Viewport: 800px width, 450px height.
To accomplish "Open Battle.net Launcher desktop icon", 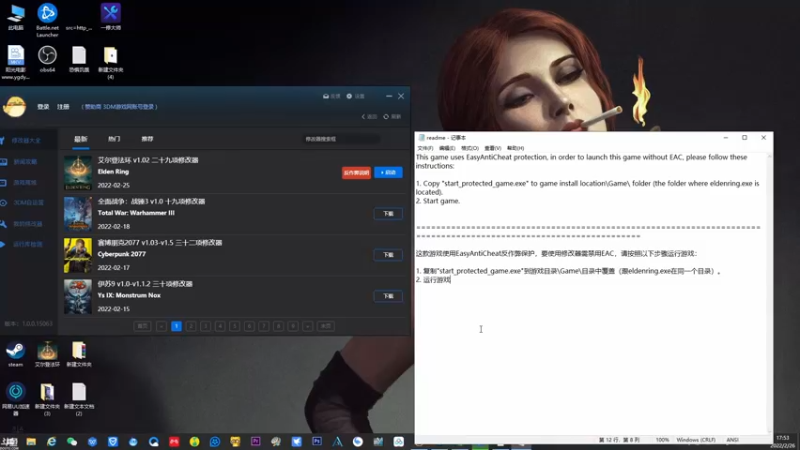I will [x=47, y=20].
